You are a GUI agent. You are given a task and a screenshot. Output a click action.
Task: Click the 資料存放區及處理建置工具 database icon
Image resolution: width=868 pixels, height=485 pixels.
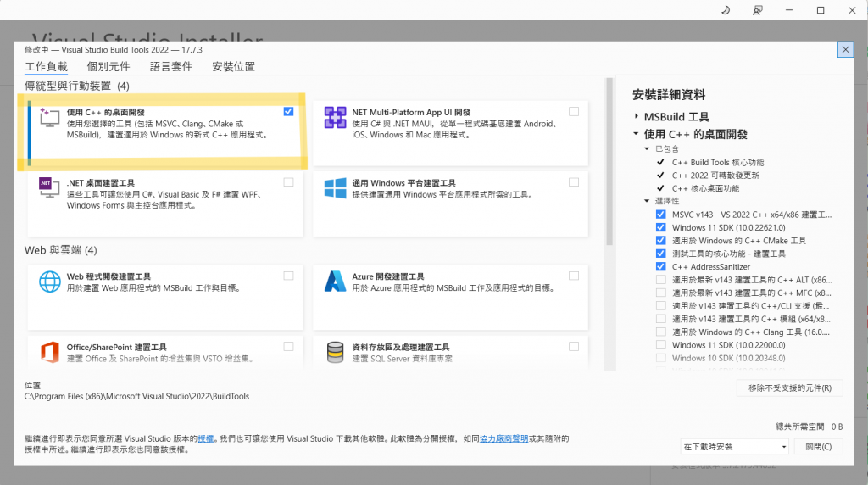pyautogui.click(x=335, y=352)
